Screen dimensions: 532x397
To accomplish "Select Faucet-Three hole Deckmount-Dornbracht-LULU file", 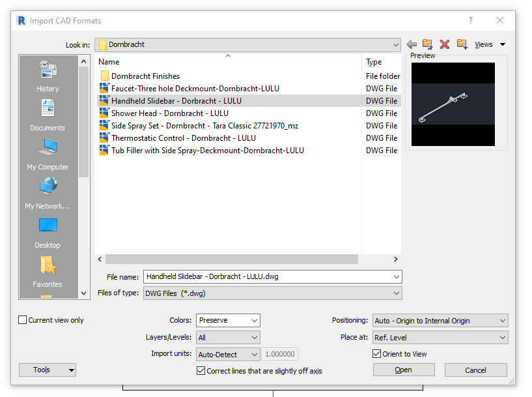I will (x=195, y=88).
